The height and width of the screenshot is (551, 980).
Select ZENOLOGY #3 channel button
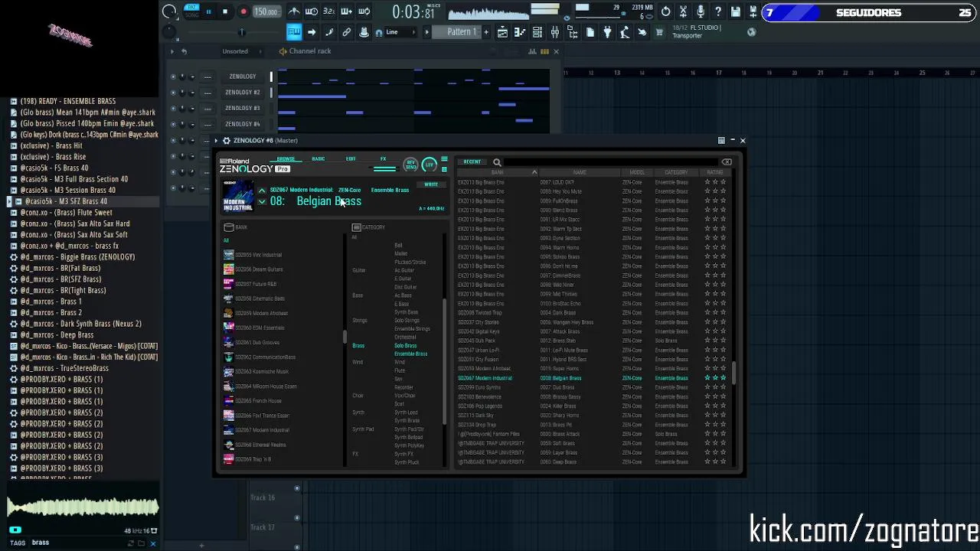tap(243, 108)
